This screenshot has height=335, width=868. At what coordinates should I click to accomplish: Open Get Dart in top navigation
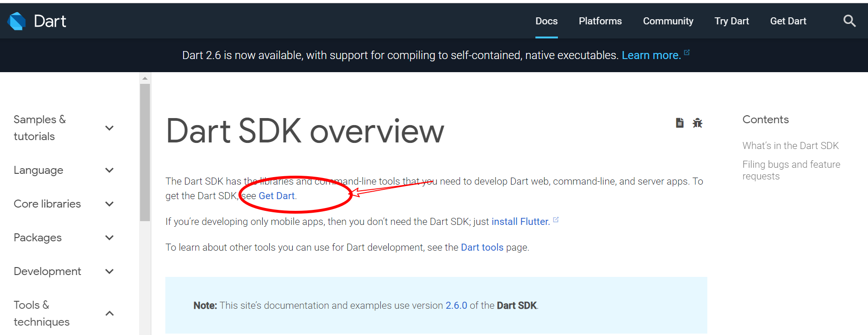coord(788,21)
